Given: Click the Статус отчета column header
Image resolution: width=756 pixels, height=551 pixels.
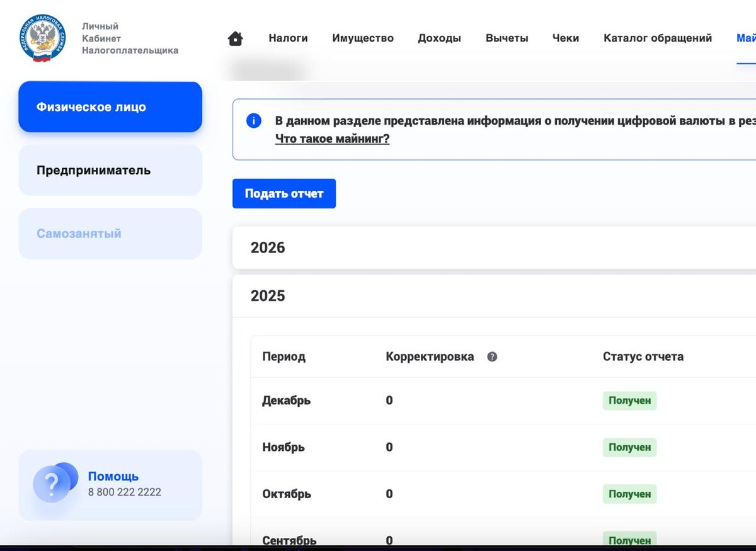Looking at the screenshot, I should (643, 356).
